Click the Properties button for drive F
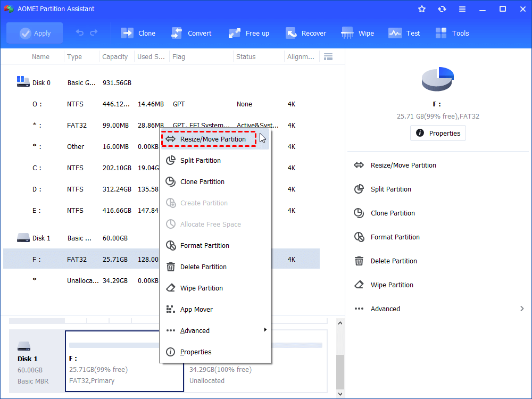The image size is (532, 399). point(438,133)
